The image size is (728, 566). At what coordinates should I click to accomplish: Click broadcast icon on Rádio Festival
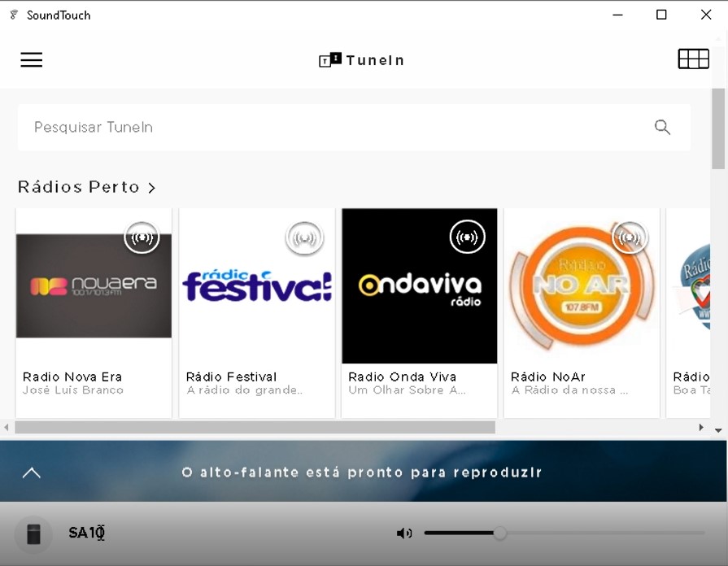tap(304, 238)
